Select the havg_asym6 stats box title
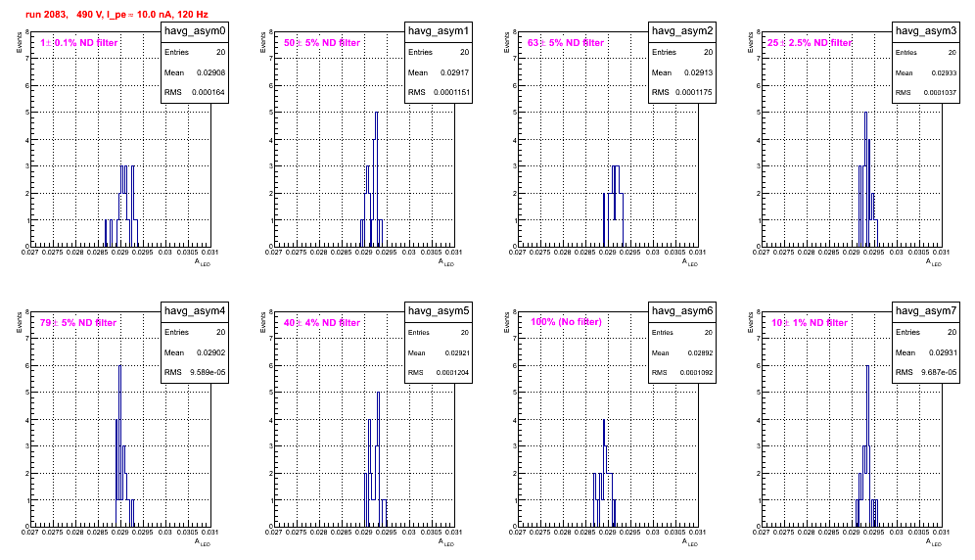This screenshot has width=975, height=560. click(682, 310)
